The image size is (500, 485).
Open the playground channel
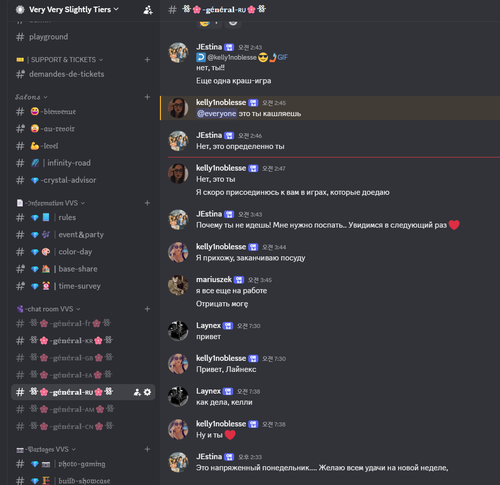click(x=83, y=37)
